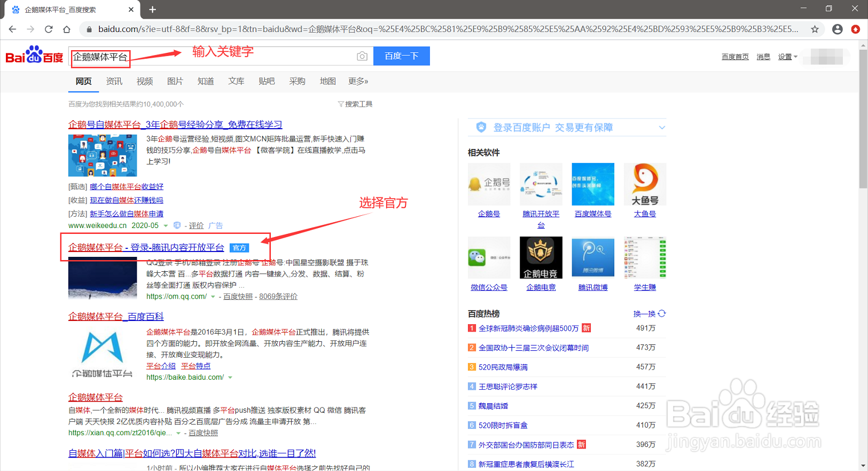The width and height of the screenshot is (868, 471).
Task: Click the browser back arrow
Action: pyautogui.click(x=12, y=29)
